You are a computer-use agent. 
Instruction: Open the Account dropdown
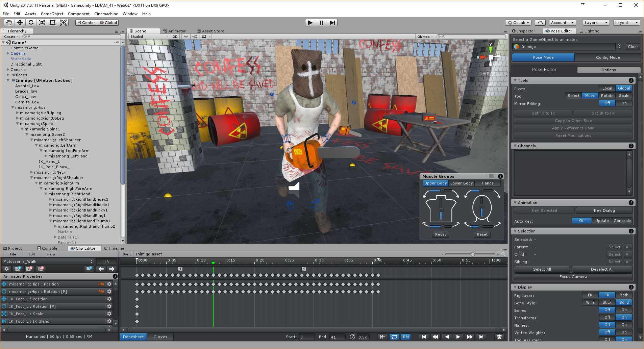(x=562, y=23)
